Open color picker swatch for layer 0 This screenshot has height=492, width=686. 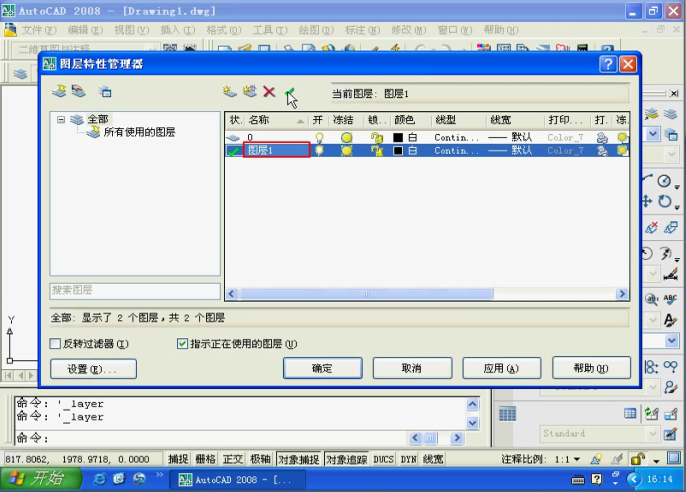pos(398,137)
